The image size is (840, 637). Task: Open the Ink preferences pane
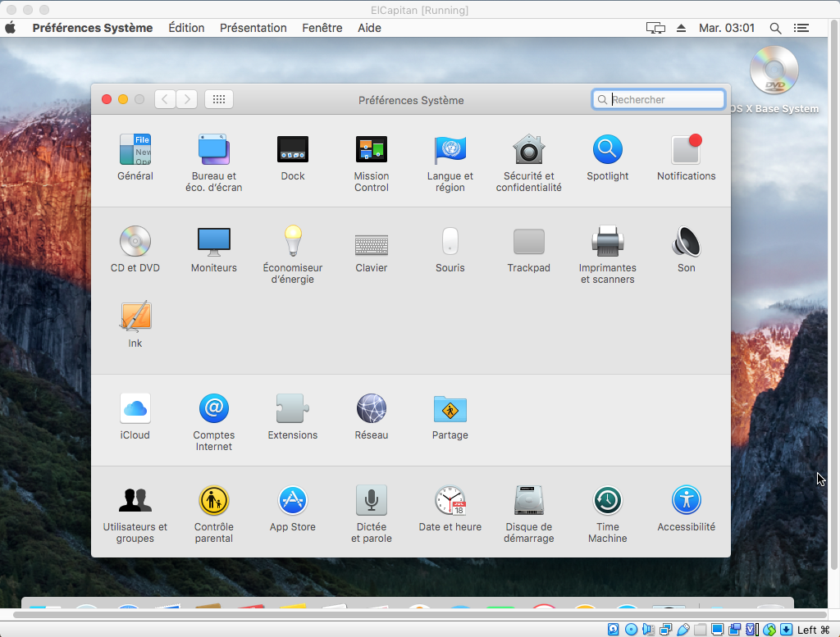[135, 325]
